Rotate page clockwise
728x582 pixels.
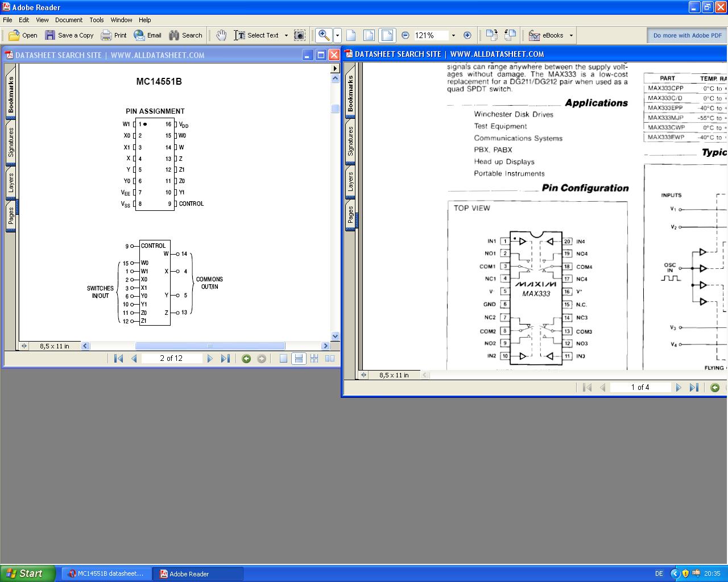point(492,35)
